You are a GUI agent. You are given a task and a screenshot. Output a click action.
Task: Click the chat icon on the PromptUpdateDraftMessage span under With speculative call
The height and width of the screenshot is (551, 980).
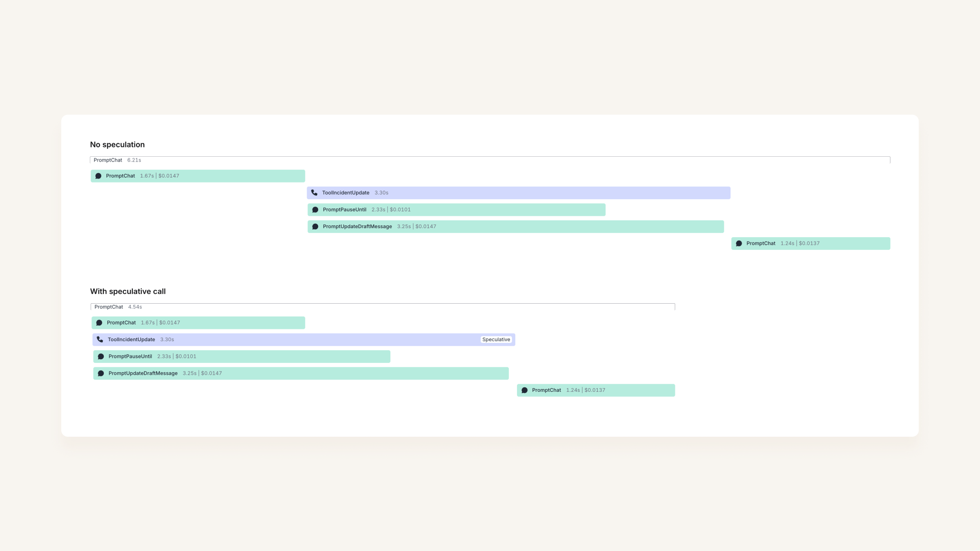coord(101,373)
